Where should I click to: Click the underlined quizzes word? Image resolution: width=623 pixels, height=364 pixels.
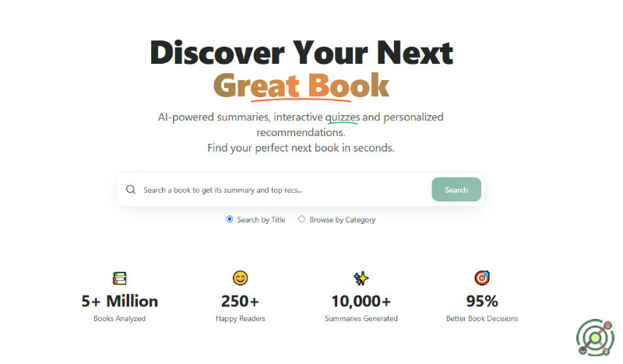click(x=343, y=117)
